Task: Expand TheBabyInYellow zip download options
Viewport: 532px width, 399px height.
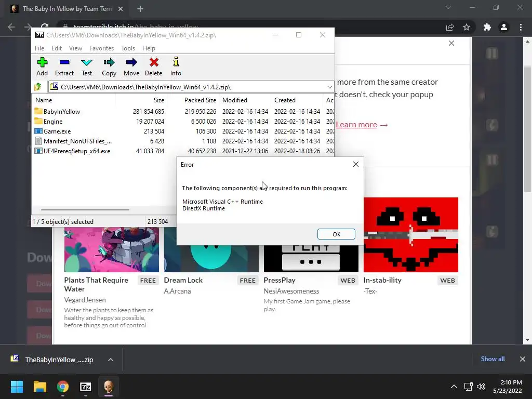Action: (111, 360)
